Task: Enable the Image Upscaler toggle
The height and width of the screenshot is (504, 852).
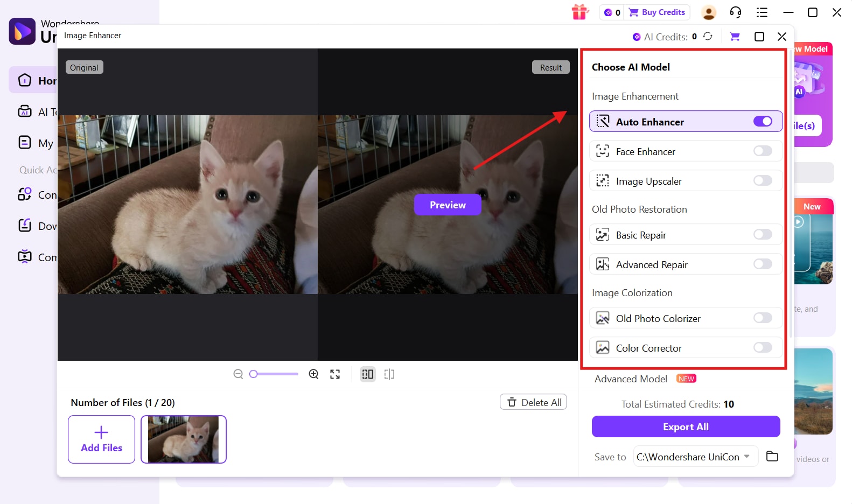Action: coord(763,180)
